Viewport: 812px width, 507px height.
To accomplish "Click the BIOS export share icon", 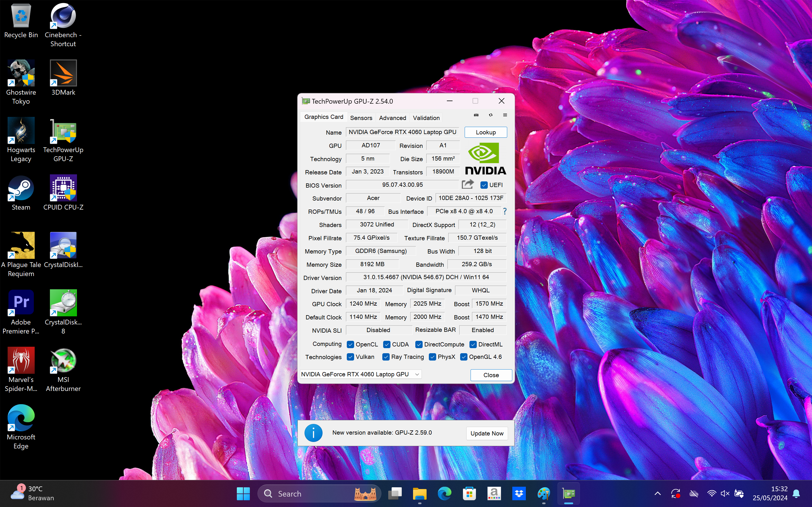I will (x=467, y=184).
